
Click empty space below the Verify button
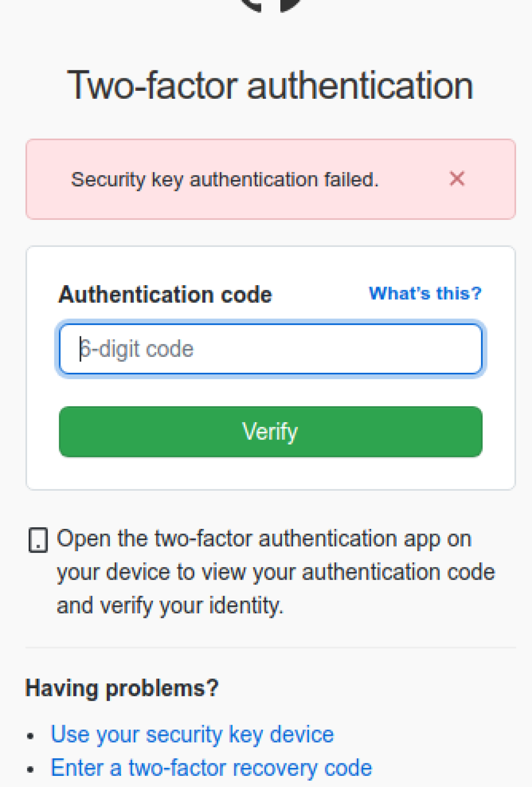click(x=270, y=473)
